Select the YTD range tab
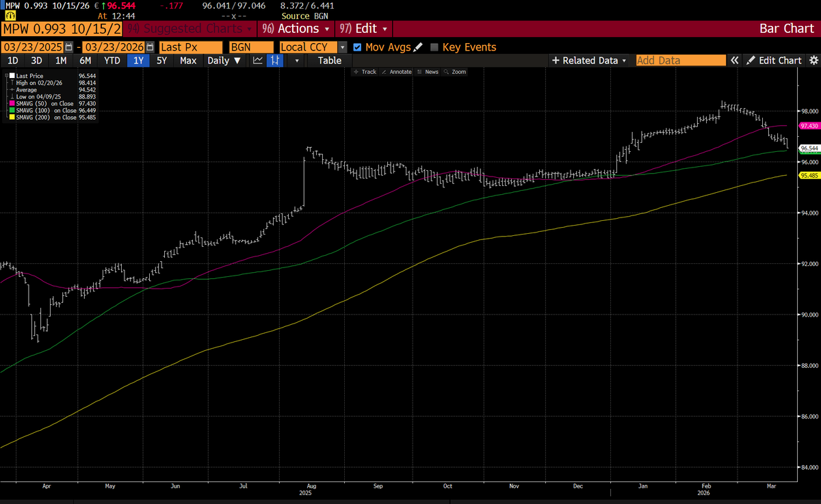821x504 pixels. (112, 60)
